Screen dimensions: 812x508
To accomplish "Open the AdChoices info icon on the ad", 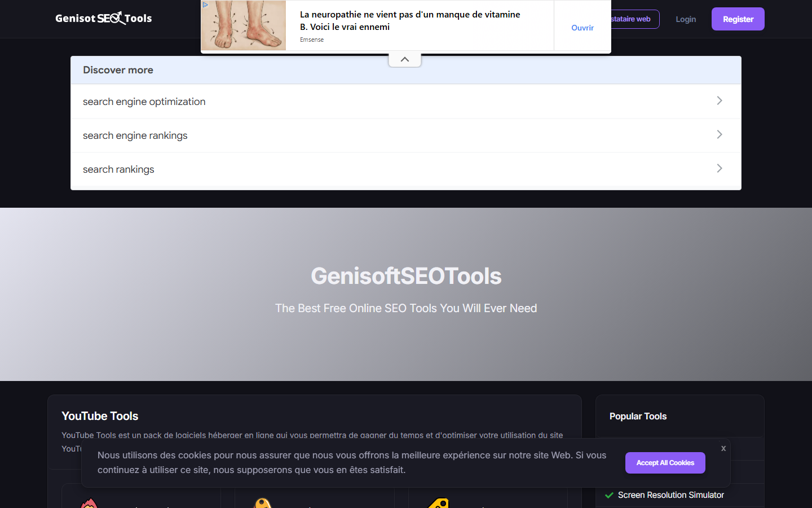I will (205, 5).
